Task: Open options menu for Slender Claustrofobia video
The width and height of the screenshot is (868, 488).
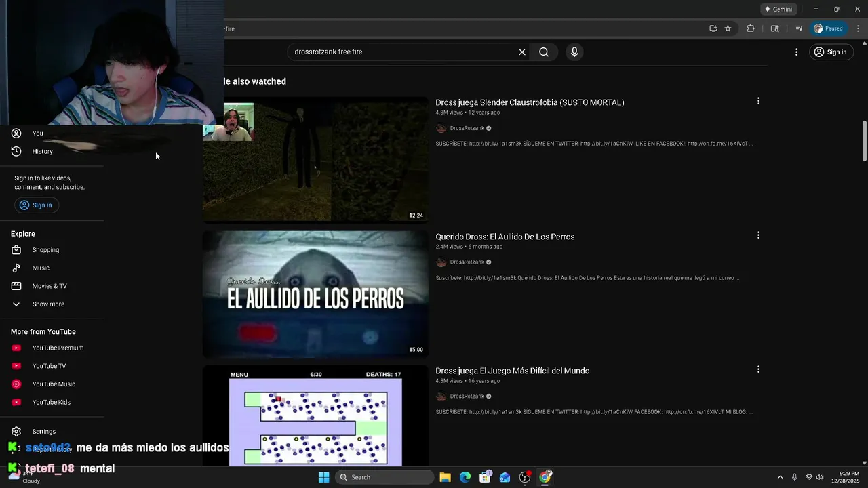Action: pyautogui.click(x=758, y=101)
